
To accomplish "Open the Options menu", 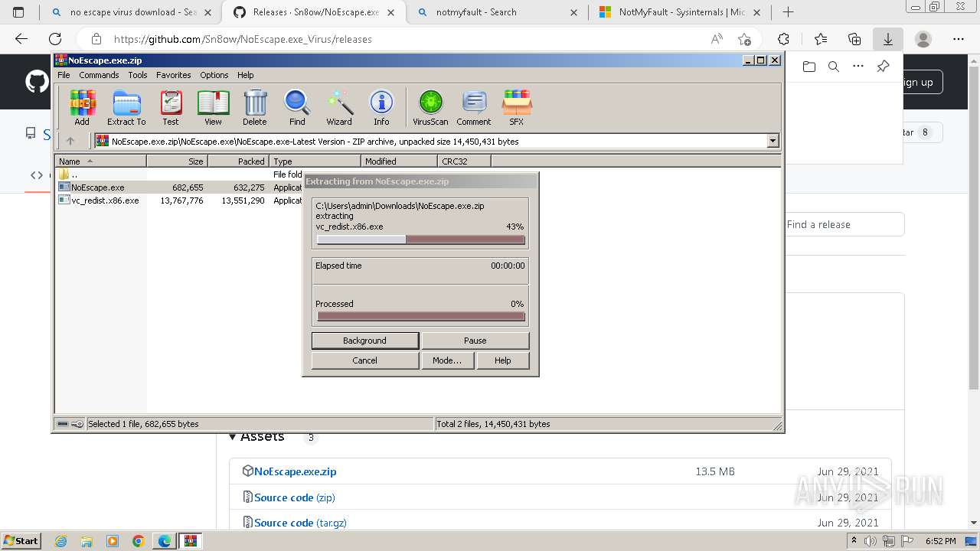I will coord(214,75).
